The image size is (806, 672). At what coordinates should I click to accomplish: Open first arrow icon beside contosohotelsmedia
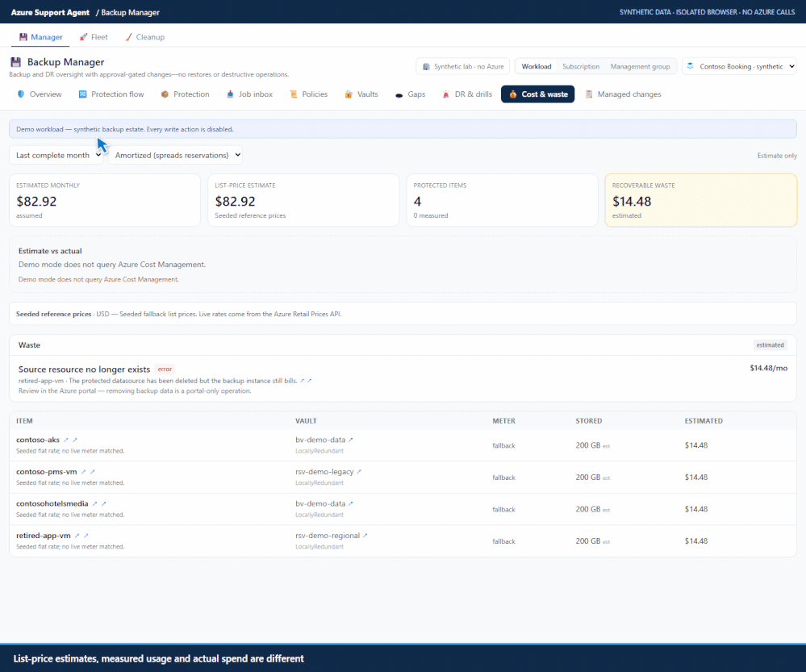[94, 503]
